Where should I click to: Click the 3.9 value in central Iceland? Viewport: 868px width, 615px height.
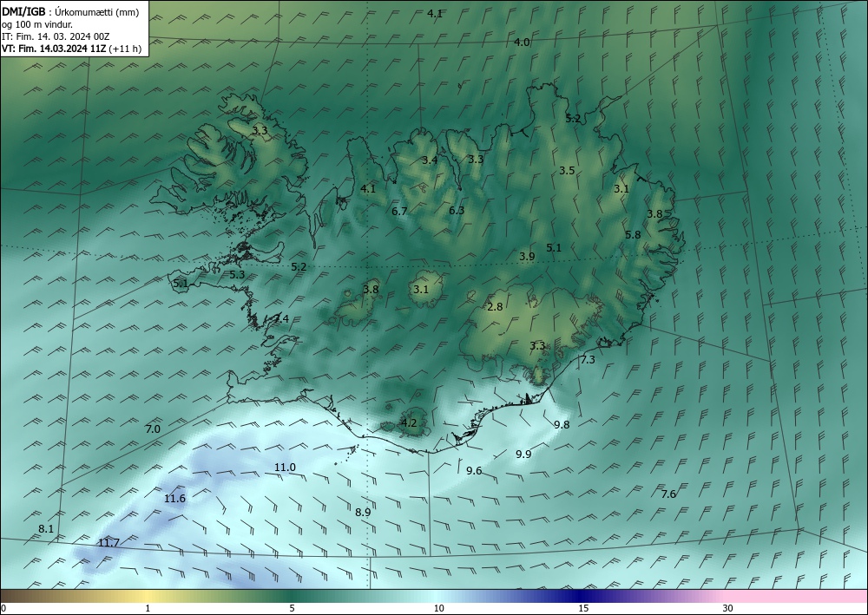pos(527,256)
